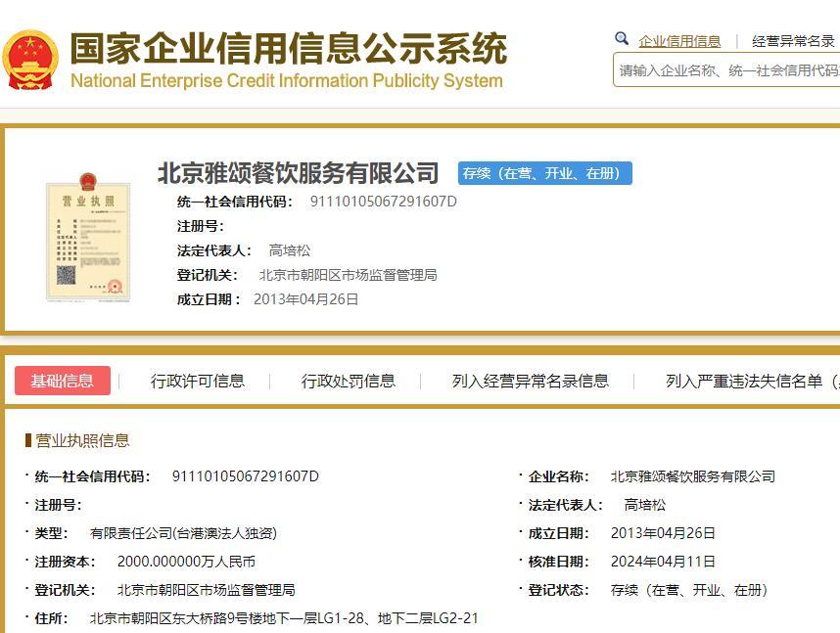840x633 pixels.
Task: Click the national emblem logo
Action: click(x=30, y=60)
